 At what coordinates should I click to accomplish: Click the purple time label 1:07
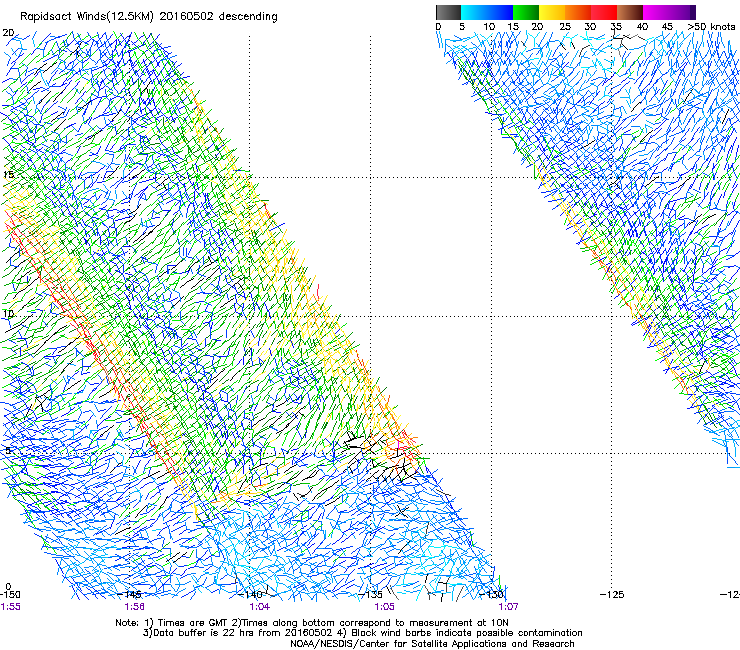click(508, 607)
